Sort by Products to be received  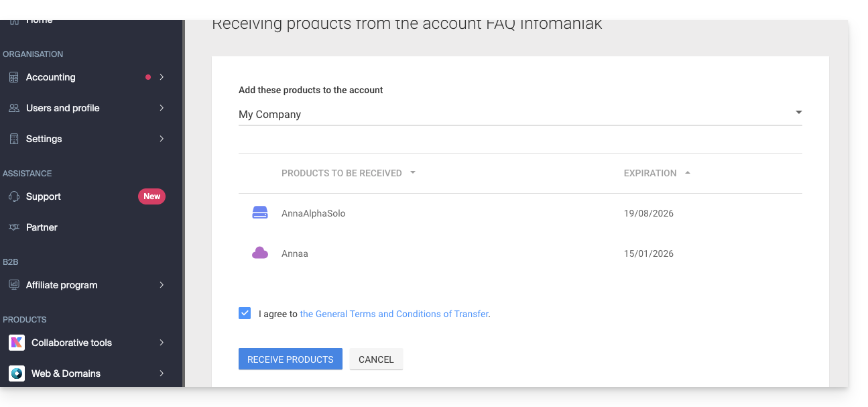[342, 173]
